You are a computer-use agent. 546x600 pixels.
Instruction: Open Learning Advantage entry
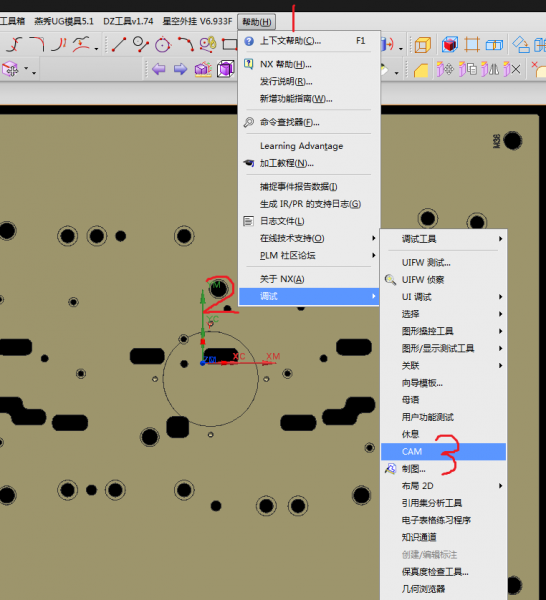point(309,146)
